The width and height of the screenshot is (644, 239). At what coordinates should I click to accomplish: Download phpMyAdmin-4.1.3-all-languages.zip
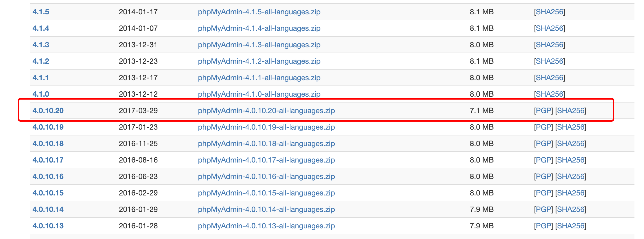(x=259, y=45)
